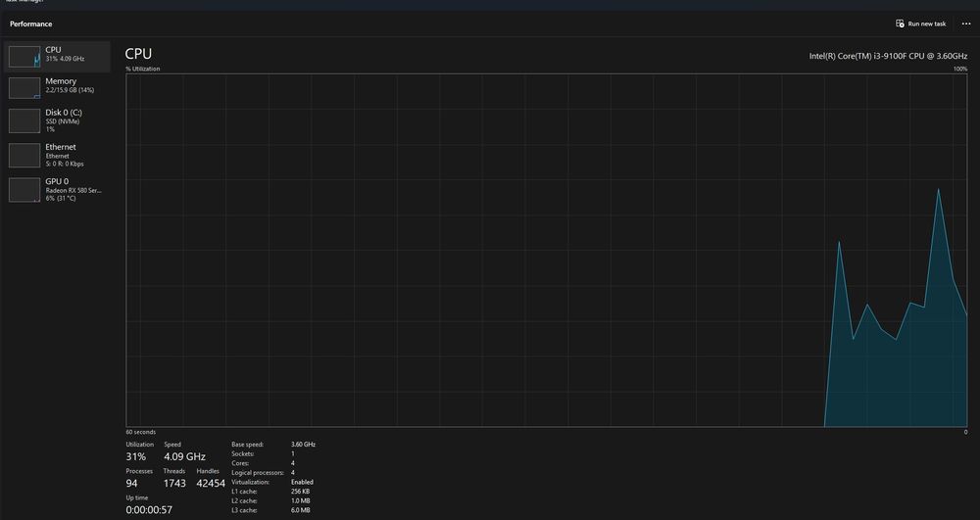The width and height of the screenshot is (980, 520).
Task: Click the CPU mini graph thumbnail
Action: coord(24,57)
